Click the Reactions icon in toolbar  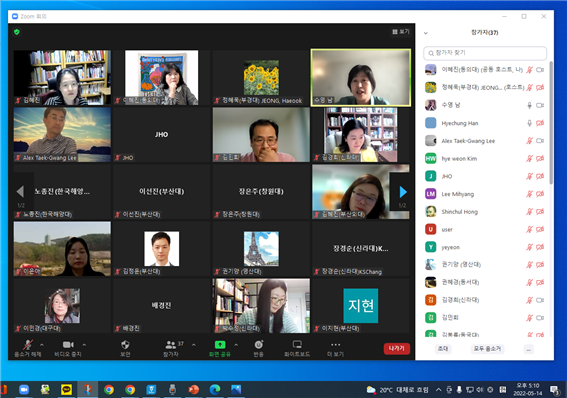[x=259, y=344]
